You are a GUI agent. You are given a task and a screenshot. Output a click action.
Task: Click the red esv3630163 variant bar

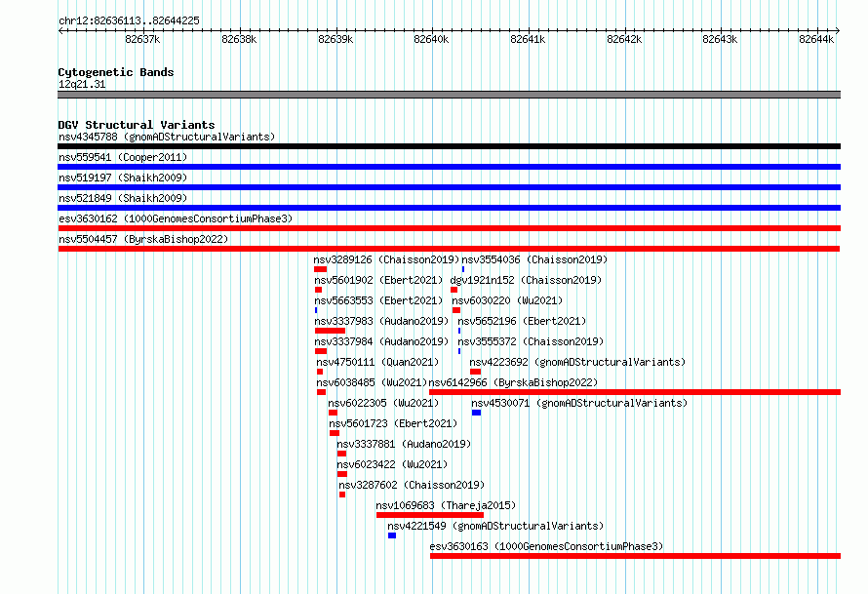point(636,556)
